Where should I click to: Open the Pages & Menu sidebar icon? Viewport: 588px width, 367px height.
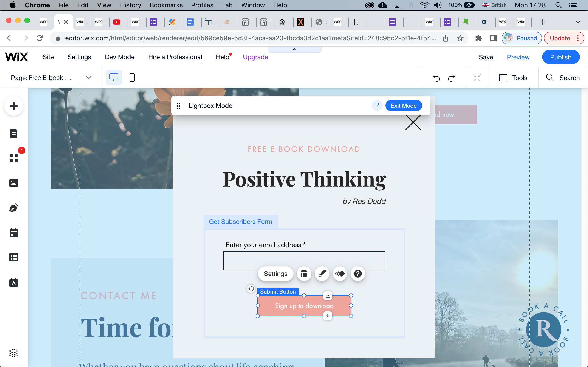(14, 133)
